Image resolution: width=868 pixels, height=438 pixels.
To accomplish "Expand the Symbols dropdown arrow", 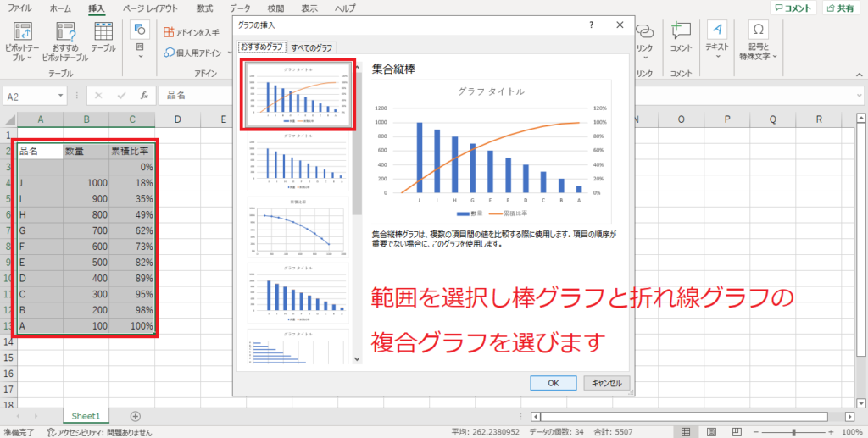I will pyautogui.click(x=775, y=56).
